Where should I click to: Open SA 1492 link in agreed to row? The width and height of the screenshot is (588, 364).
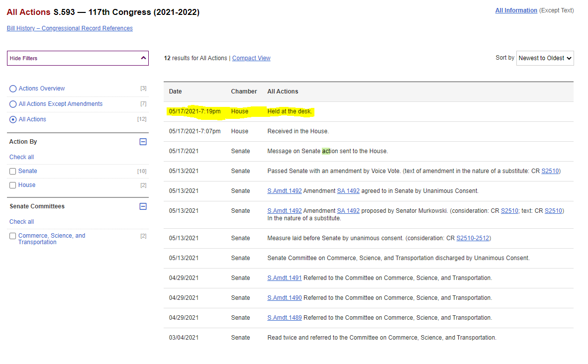click(348, 191)
